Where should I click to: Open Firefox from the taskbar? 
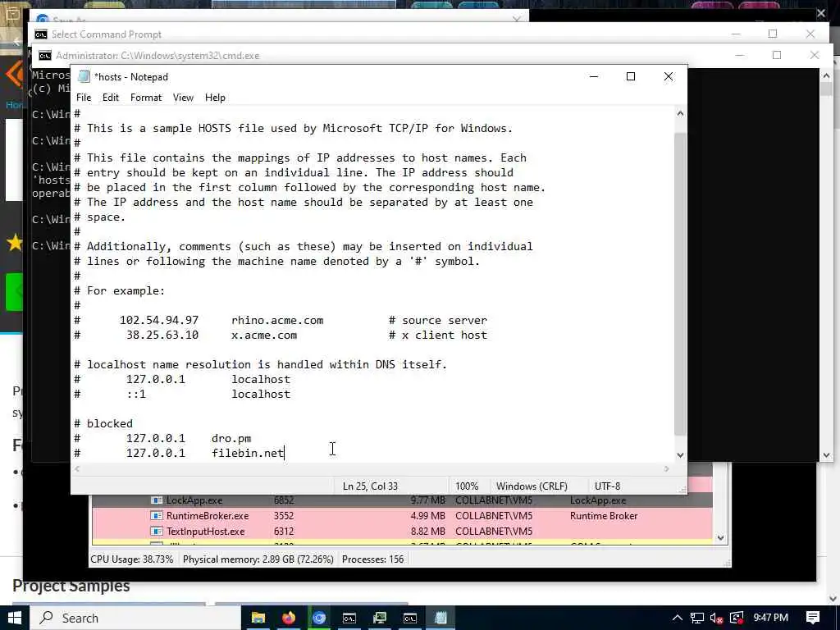pyautogui.click(x=289, y=618)
